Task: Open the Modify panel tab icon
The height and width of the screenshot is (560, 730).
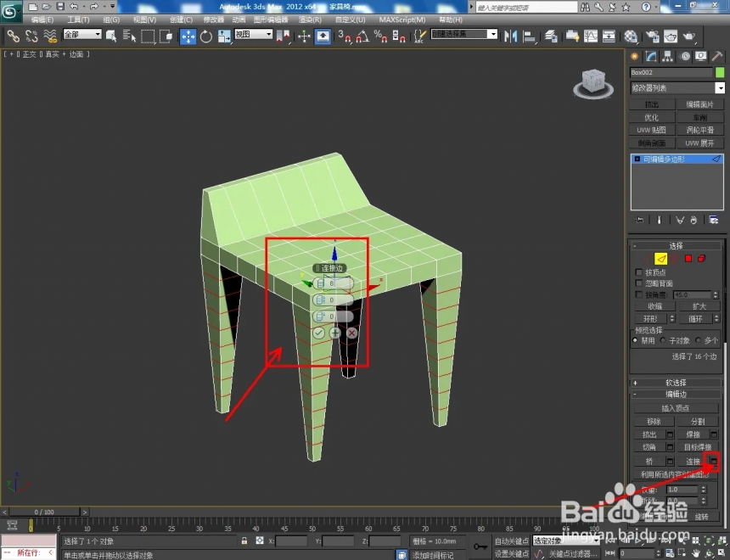Action: 651,57
